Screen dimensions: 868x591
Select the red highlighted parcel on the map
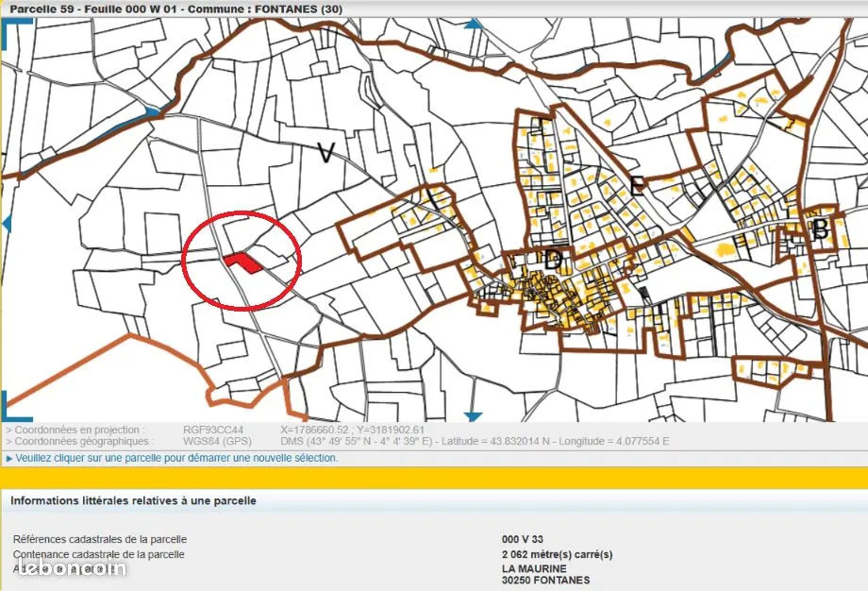click(243, 262)
